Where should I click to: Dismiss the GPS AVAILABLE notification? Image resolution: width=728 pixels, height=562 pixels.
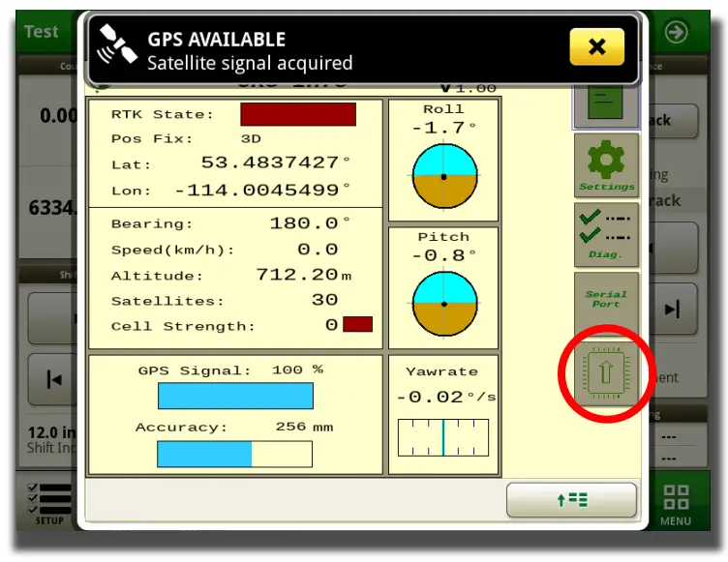pos(596,46)
